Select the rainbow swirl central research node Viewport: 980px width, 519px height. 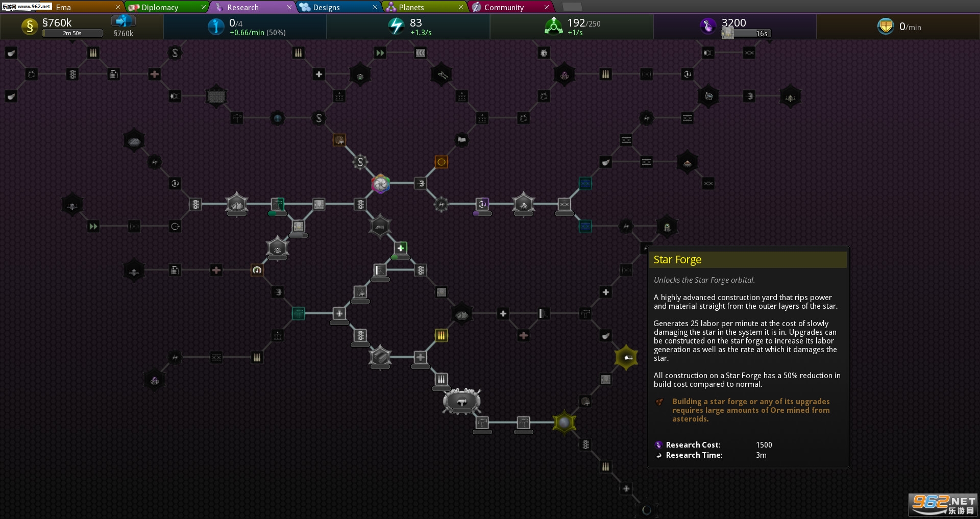(380, 183)
